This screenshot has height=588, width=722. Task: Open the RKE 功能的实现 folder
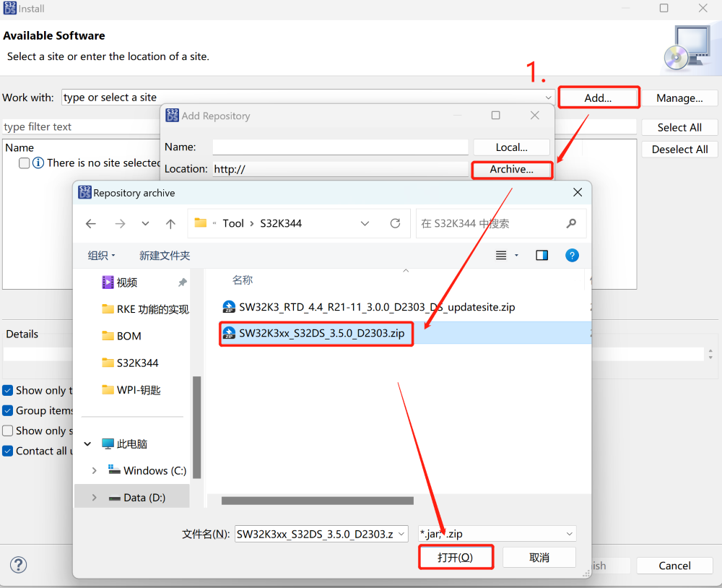[x=145, y=309]
